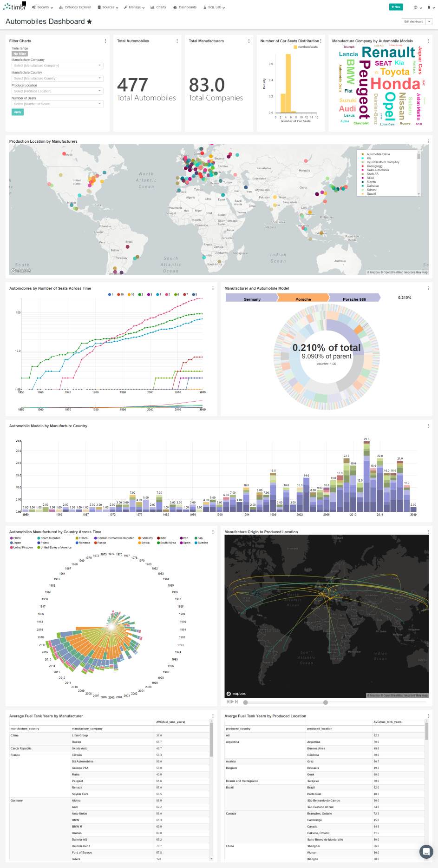Open Ontology Explorer
Image resolution: width=438 pixels, height=868 pixels.
[75, 7]
